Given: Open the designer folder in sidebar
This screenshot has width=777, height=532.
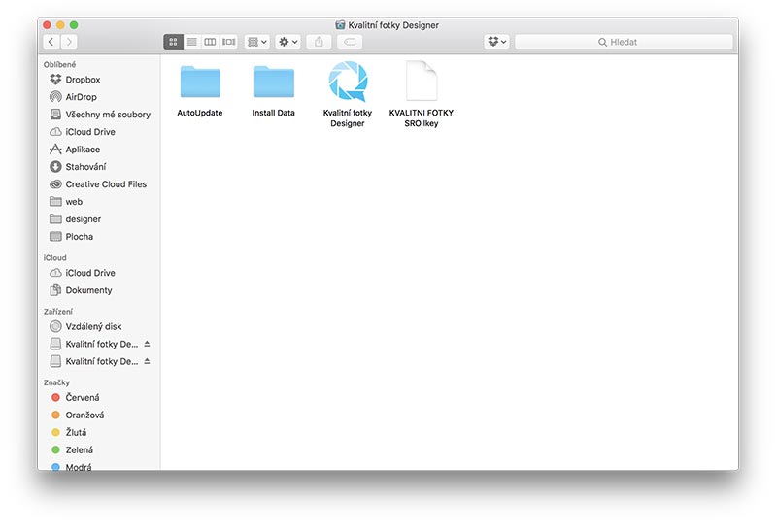Looking at the screenshot, I should click(x=84, y=219).
